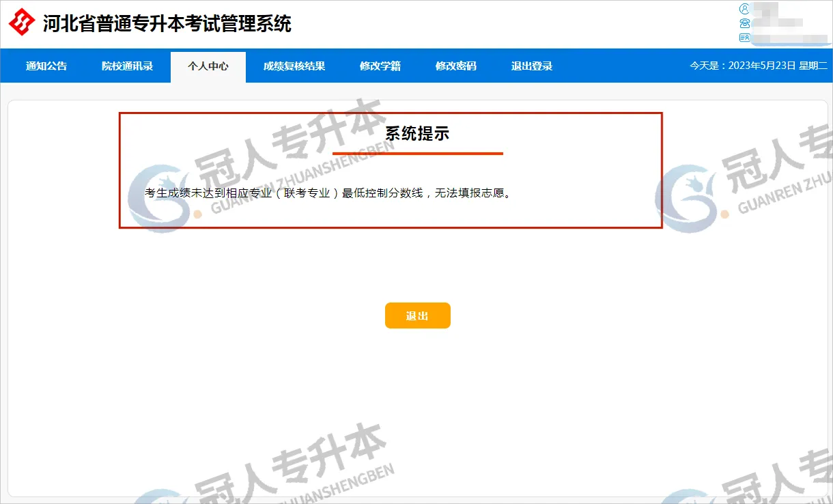The height and width of the screenshot is (504, 833).
Task: Click the orange 退出 button
Action: coord(418,316)
